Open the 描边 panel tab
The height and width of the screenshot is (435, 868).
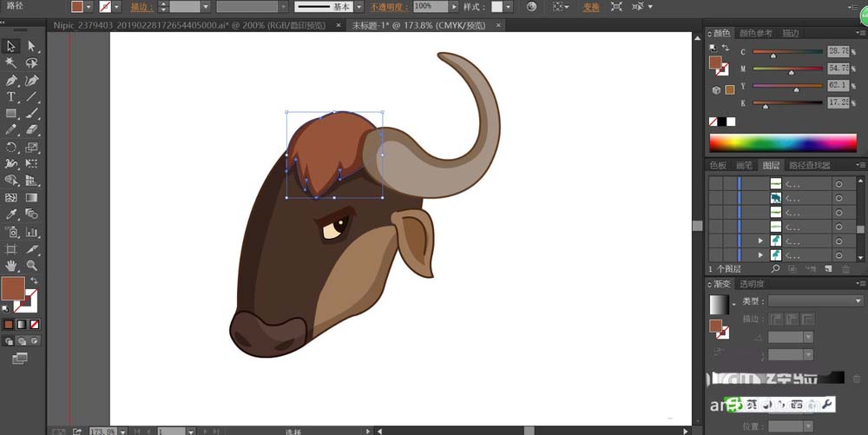point(791,33)
